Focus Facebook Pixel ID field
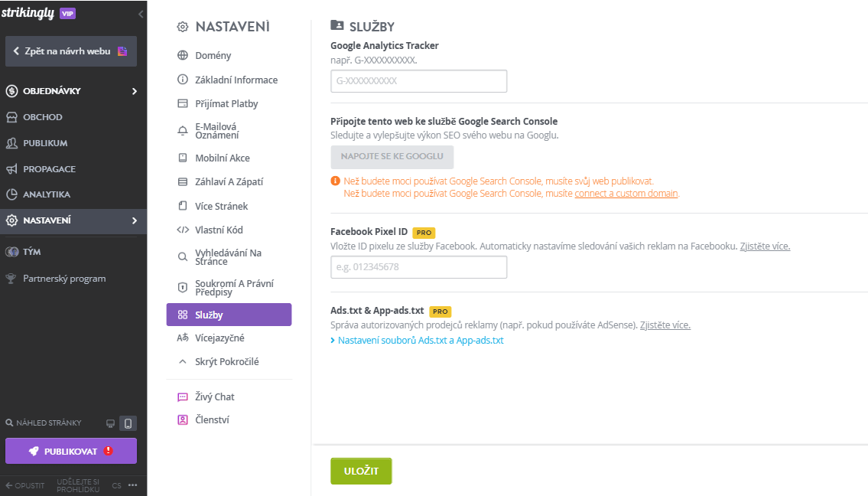868x496 pixels. (418, 267)
